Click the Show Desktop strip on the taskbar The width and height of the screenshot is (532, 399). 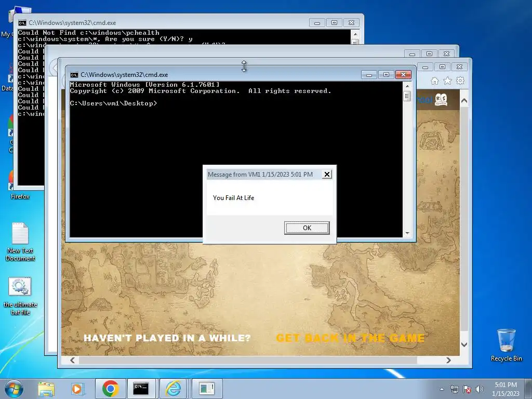[528, 389]
